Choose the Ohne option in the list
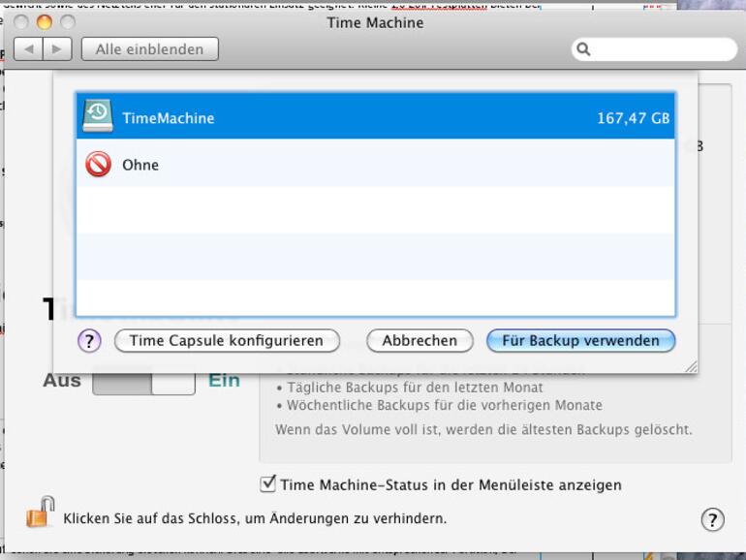This screenshot has height=560, width=746. click(375, 163)
